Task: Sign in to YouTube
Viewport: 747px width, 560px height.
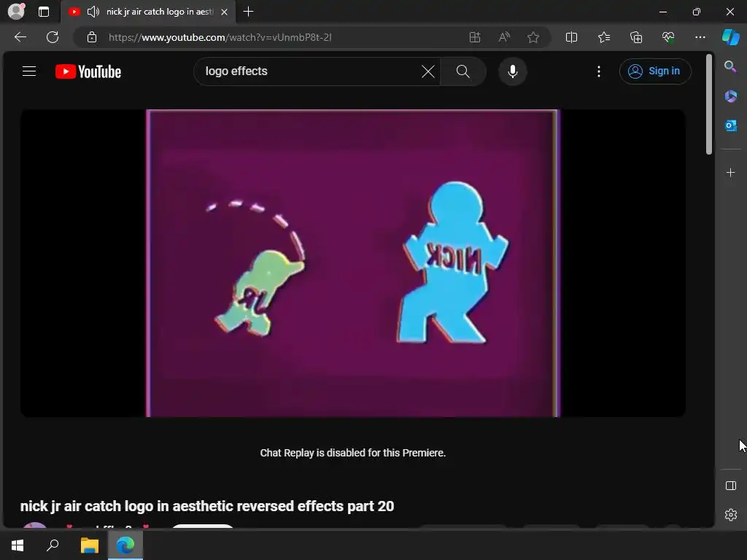Action: pos(655,71)
